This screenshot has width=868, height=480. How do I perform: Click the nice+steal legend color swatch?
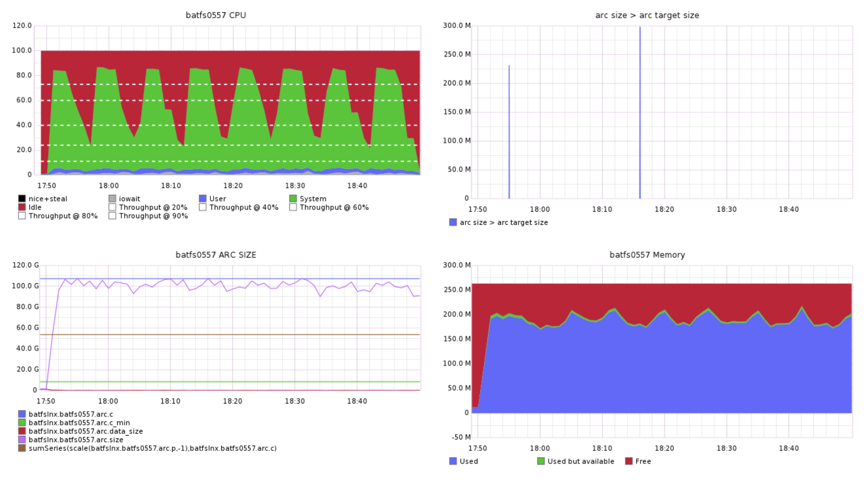click(21, 198)
